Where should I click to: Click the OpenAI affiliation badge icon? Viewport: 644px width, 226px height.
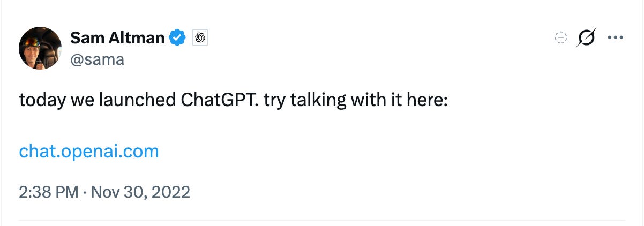200,37
